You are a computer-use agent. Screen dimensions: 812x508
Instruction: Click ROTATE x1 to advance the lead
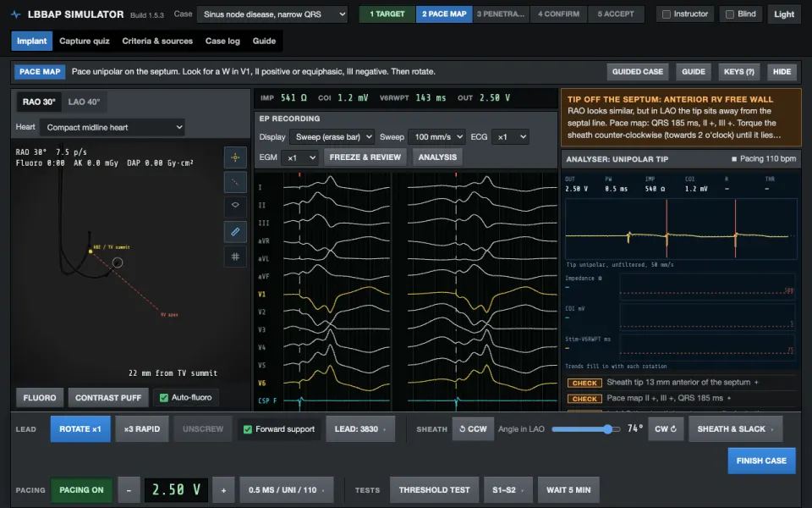click(80, 429)
